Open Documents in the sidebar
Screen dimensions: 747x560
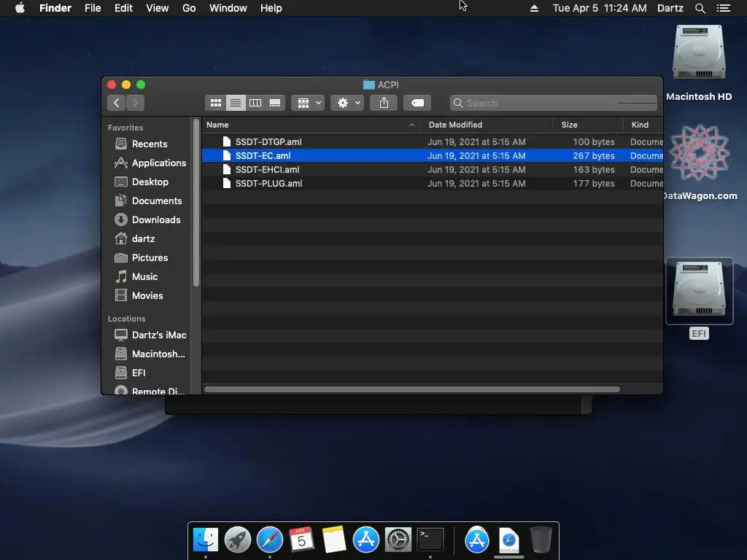pyautogui.click(x=150, y=201)
